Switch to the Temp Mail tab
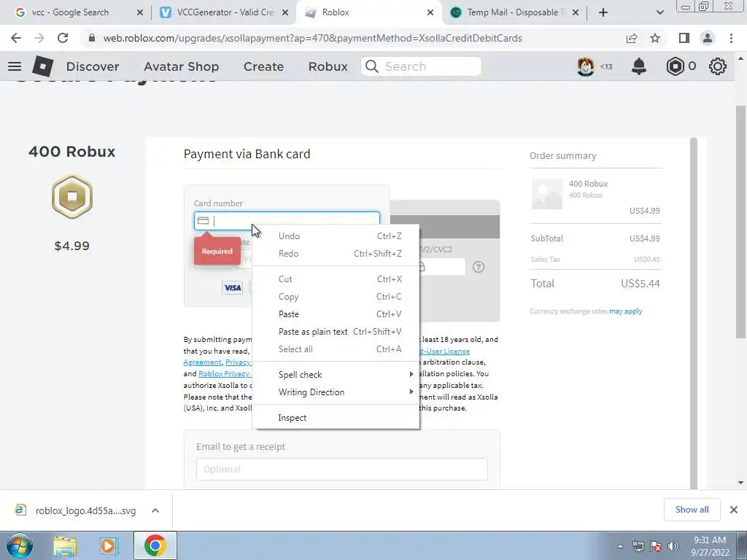747x560 pixels. pos(516,12)
